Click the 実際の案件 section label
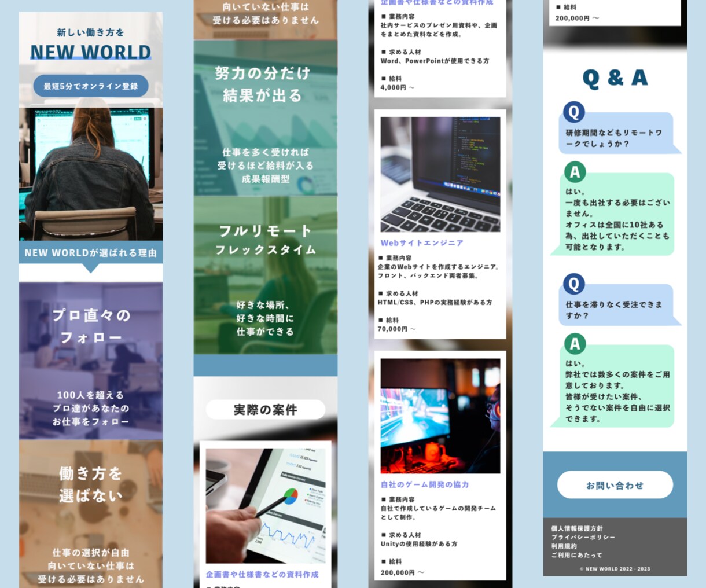The height and width of the screenshot is (588, 706). [266, 410]
